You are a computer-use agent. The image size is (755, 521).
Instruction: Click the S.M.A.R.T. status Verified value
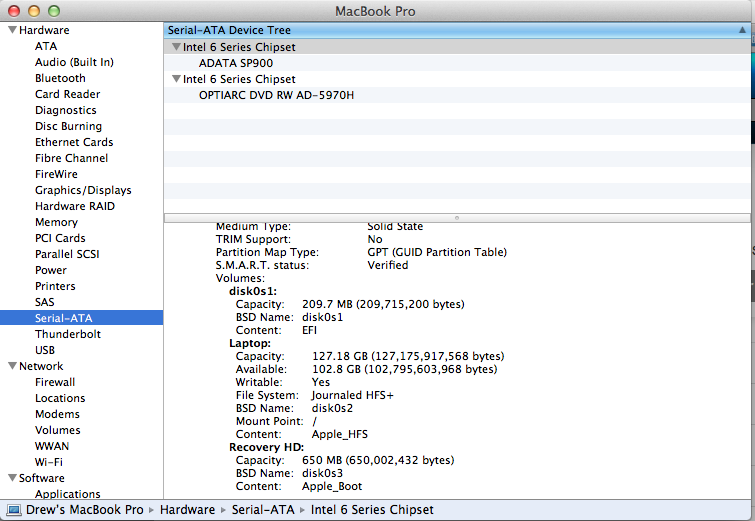388,265
